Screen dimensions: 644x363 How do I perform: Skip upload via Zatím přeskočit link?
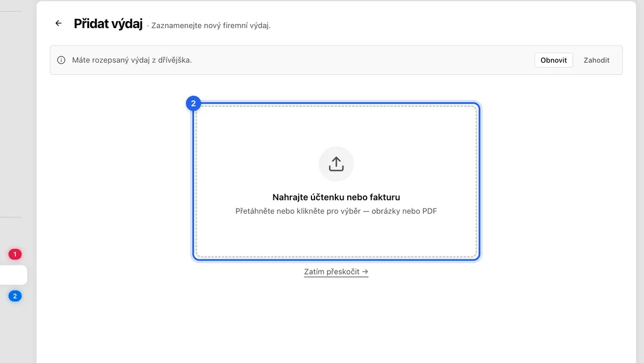click(336, 272)
